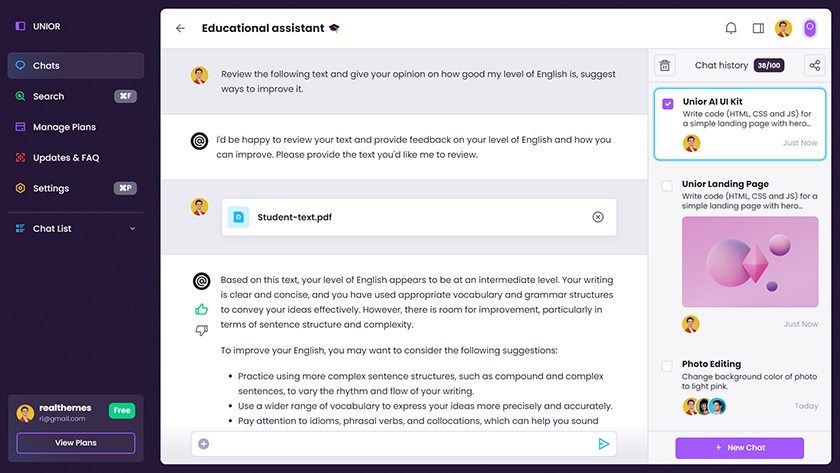Click the back arrow beside Educational assistant
This screenshot has height=473, width=840.
pyautogui.click(x=180, y=29)
